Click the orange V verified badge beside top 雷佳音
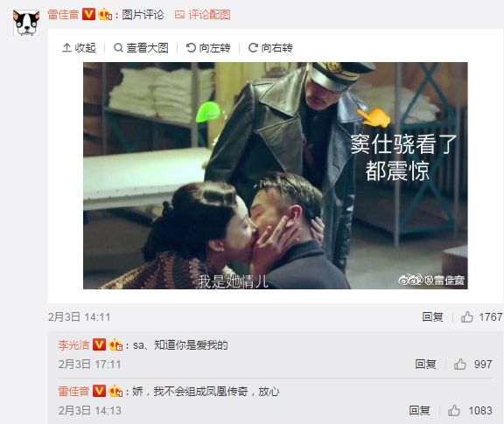This screenshot has width=504, height=424. [x=88, y=15]
